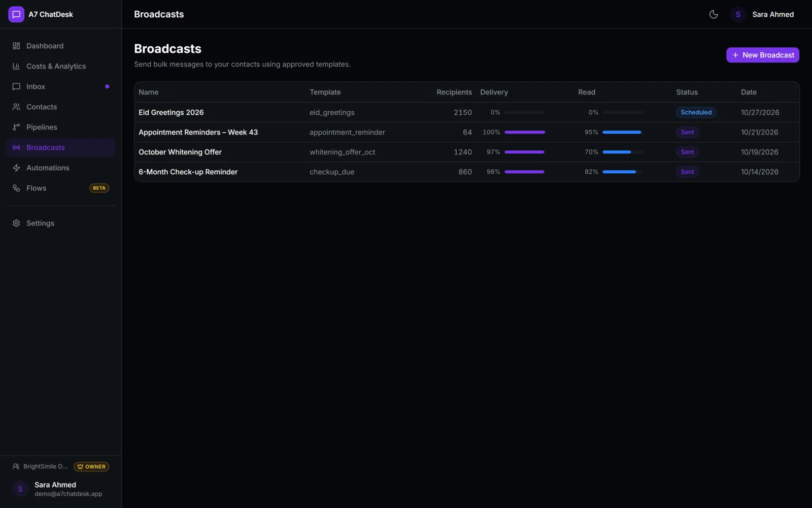Click demo@a7chatdesk.app email text
This screenshot has height=508, width=812.
point(69,494)
